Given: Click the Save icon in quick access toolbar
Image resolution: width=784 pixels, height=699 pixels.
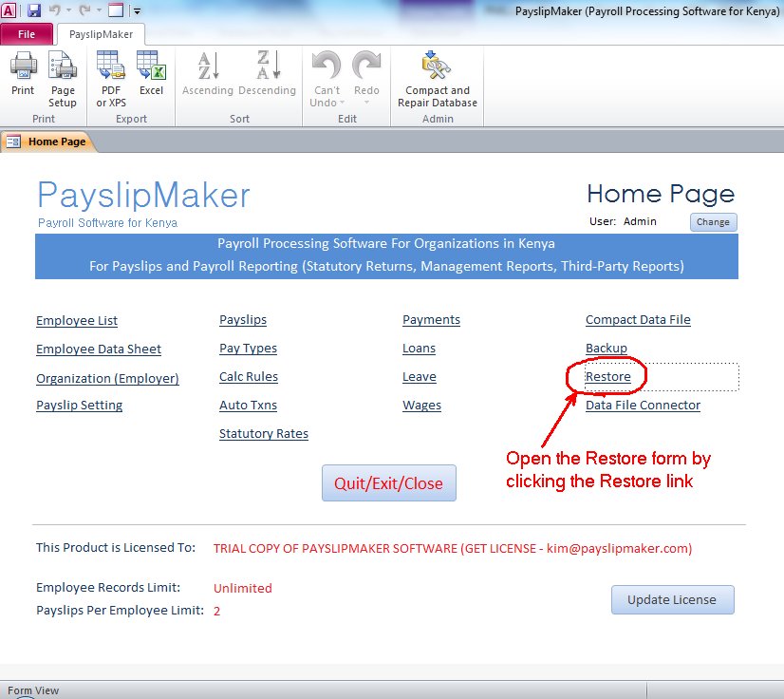Looking at the screenshot, I should 33,10.
